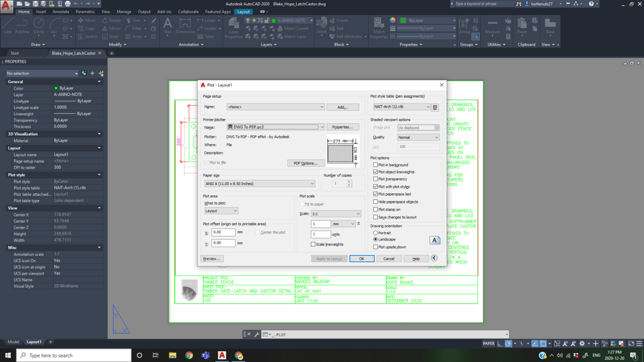Click the collapse dialog arrow beside Help
Viewport: 644px width, 362px height.
pos(434,258)
